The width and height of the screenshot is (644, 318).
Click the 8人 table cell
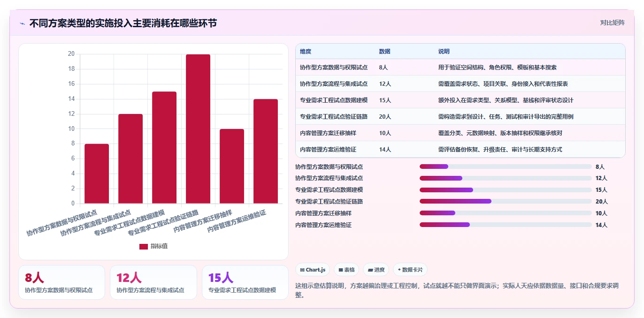pyautogui.click(x=383, y=68)
